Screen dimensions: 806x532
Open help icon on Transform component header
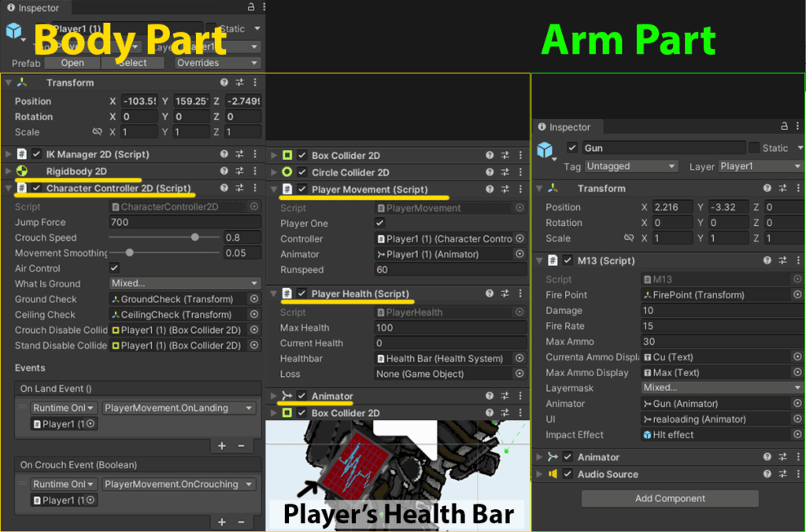(x=224, y=83)
